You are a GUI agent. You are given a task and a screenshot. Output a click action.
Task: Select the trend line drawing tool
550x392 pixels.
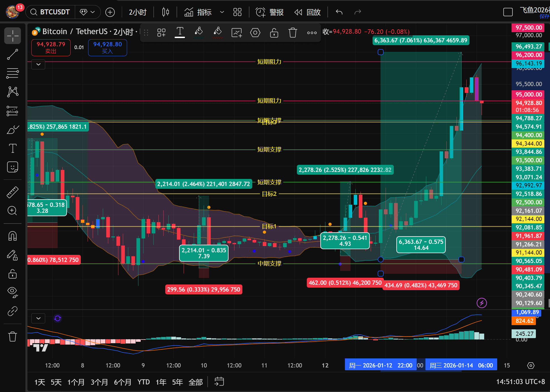point(12,54)
